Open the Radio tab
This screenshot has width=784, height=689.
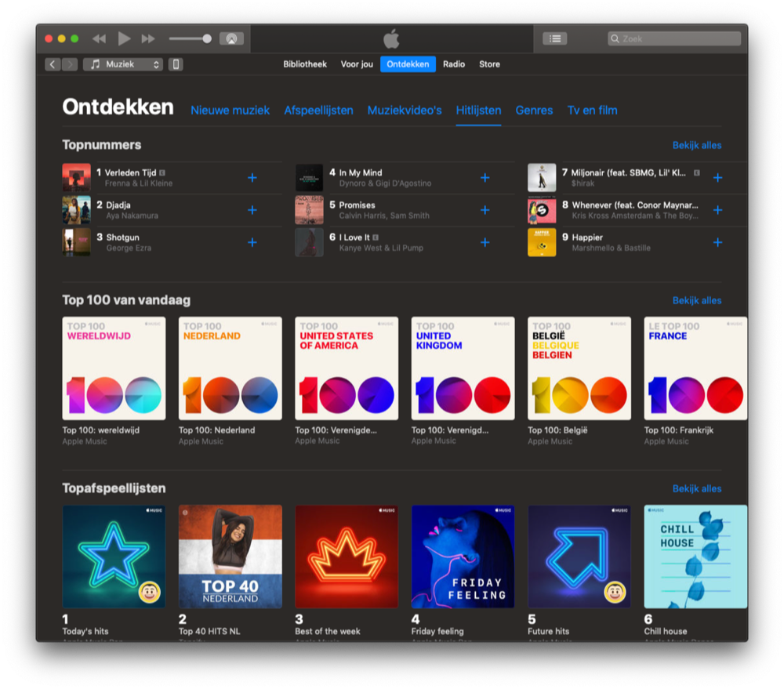453,64
